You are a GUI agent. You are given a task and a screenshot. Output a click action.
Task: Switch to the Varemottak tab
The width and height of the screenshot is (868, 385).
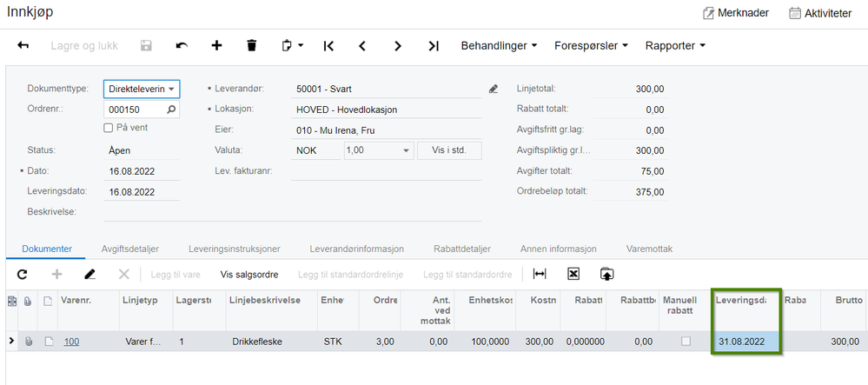point(649,249)
